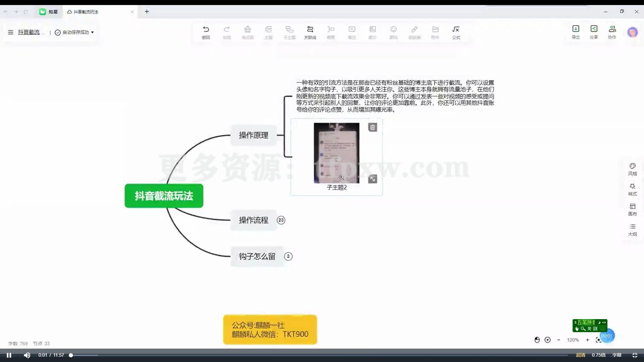The width and height of the screenshot is (644, 362).
Task: Select the 关联线 relation line tool
Action: click(x=310, y=33)
